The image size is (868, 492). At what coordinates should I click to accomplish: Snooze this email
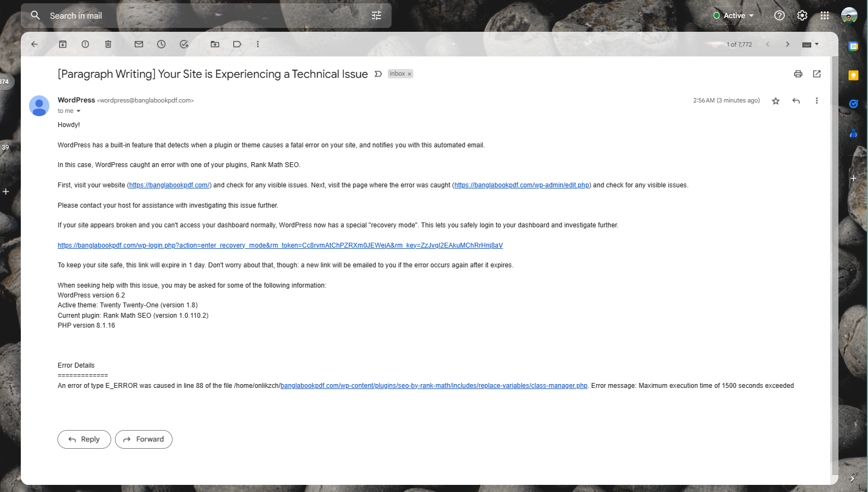(162, 44)
